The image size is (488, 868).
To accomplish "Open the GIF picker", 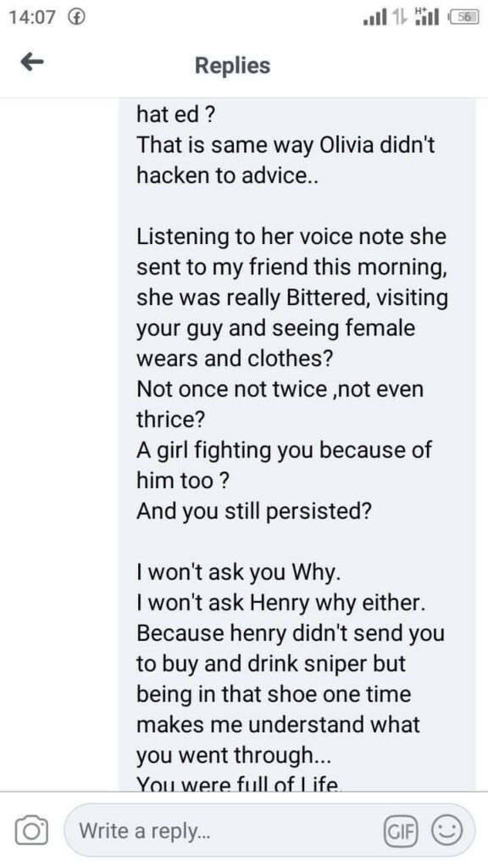I will coord(401,831).
